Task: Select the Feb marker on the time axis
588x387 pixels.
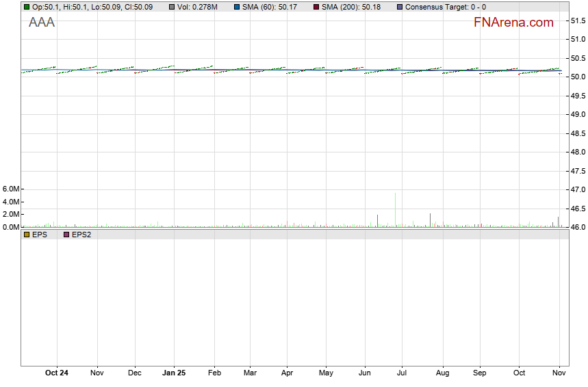Action: [215, 373]
